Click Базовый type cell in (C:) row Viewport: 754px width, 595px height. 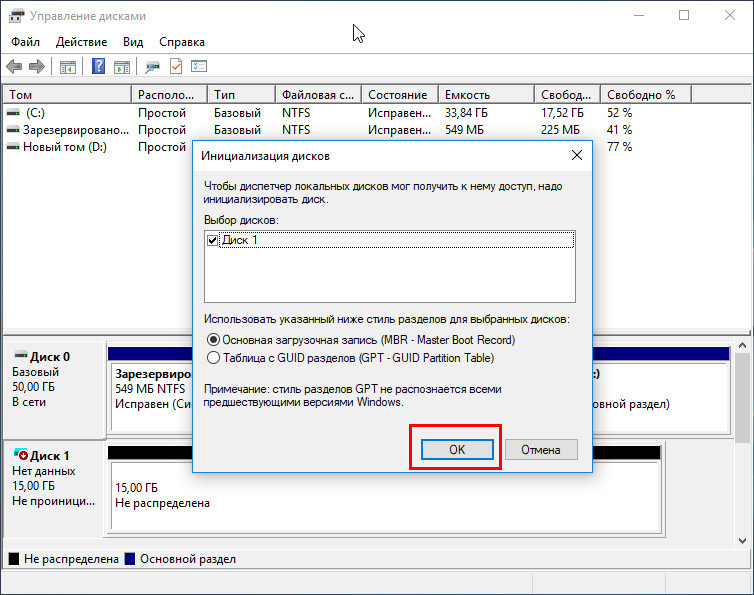click(238, 113)
